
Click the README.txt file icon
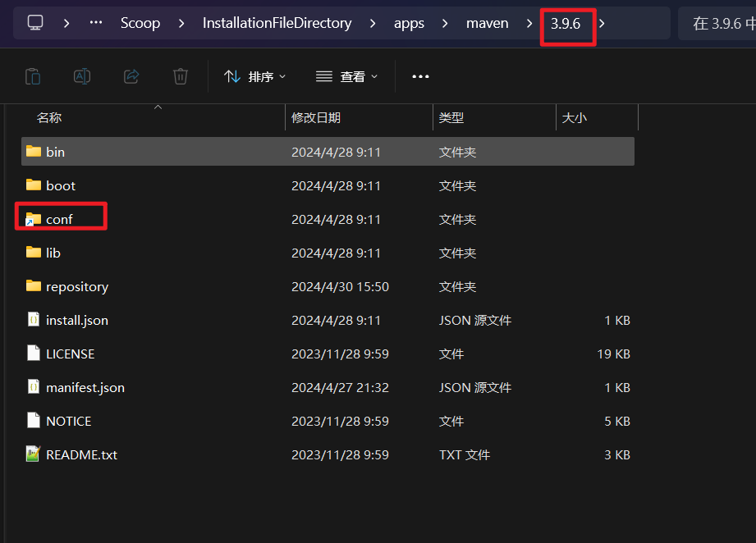pos(33,454)
